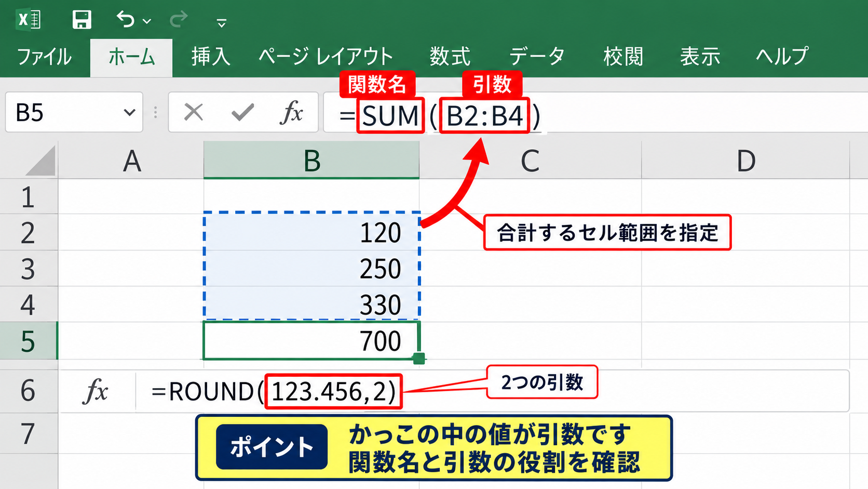Open the undo history dropdown arrow

pyautogui.click(x=147, y=21)
